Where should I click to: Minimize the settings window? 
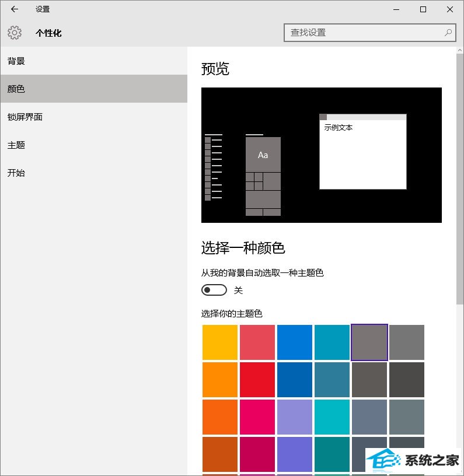(x=396, y=9)
